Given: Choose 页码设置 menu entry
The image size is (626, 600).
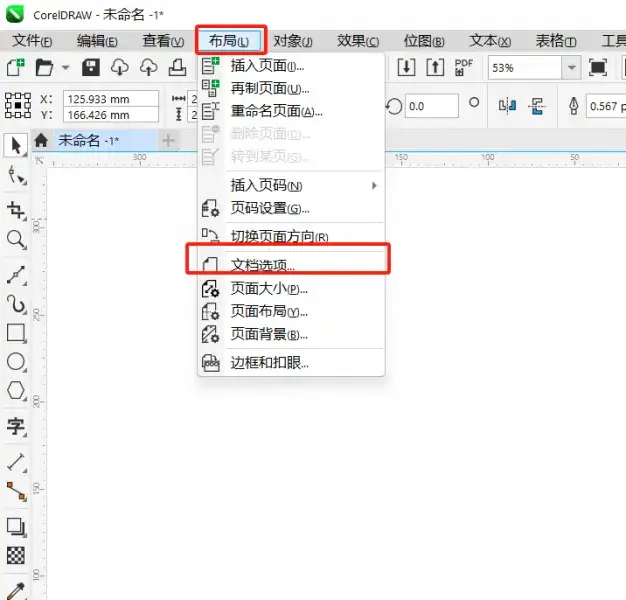Looking at the screenshot, I should click(x=291, y=208).
